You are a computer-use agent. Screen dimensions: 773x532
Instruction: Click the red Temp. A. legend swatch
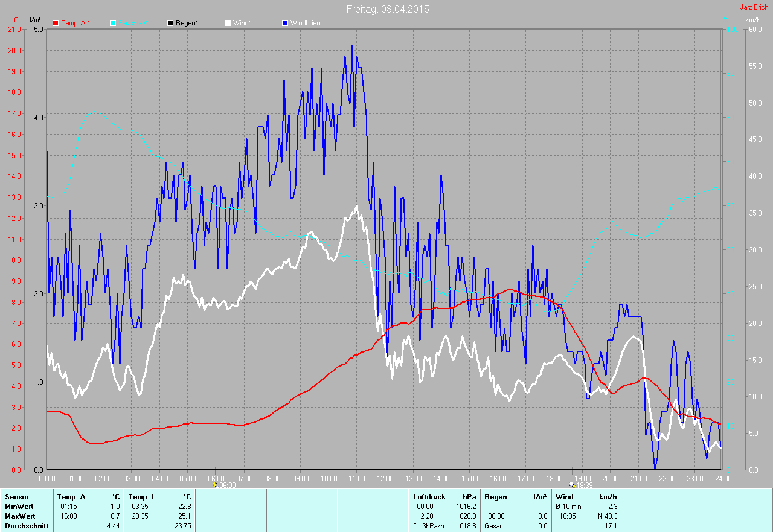56,23
